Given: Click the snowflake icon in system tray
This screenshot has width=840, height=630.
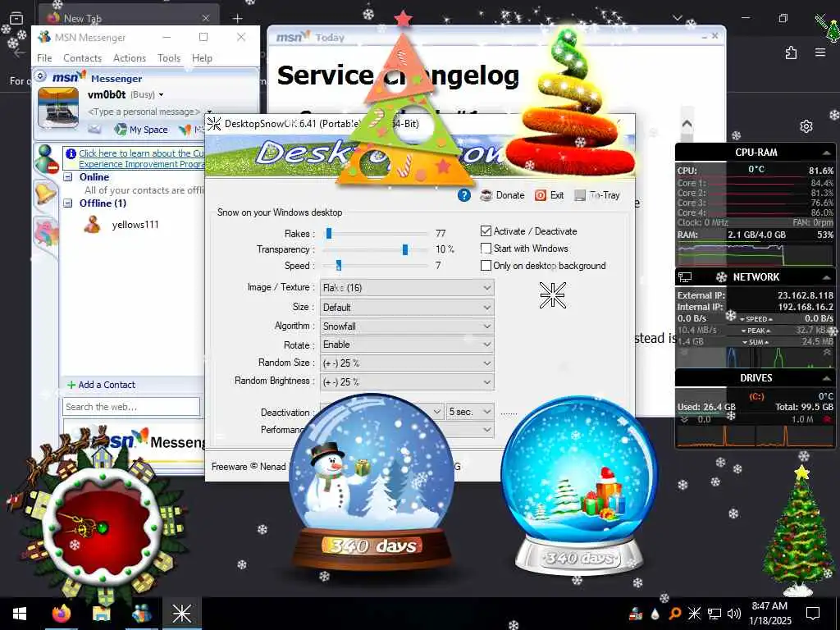Looking at the screenshot, I should click(x=694, y=614).
